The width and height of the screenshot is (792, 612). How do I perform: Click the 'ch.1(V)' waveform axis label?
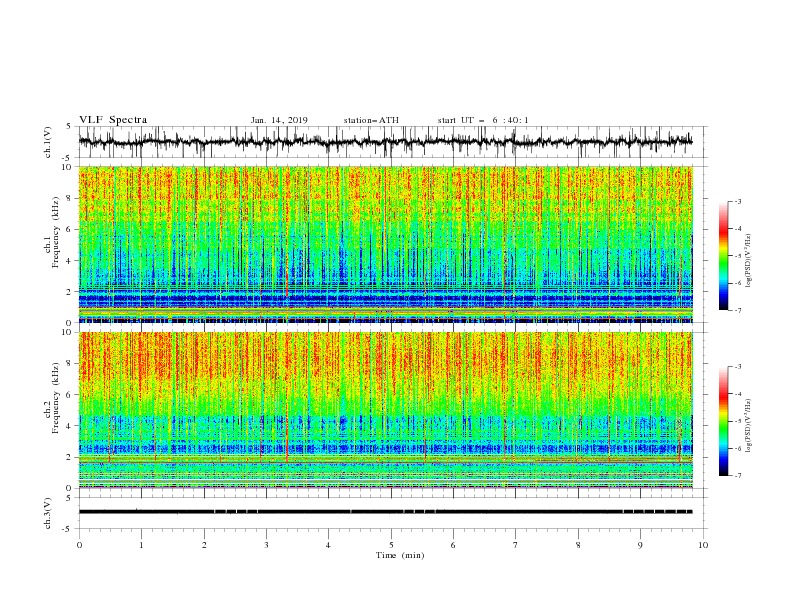48,142
